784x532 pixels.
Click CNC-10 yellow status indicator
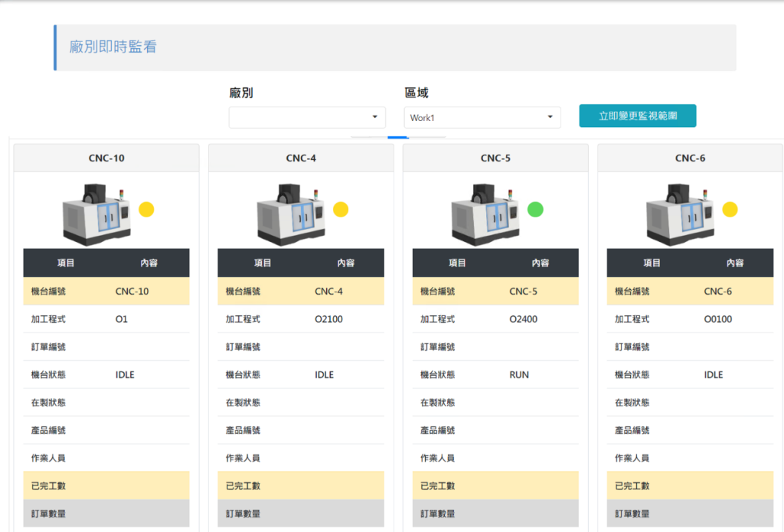pos(146,210)
